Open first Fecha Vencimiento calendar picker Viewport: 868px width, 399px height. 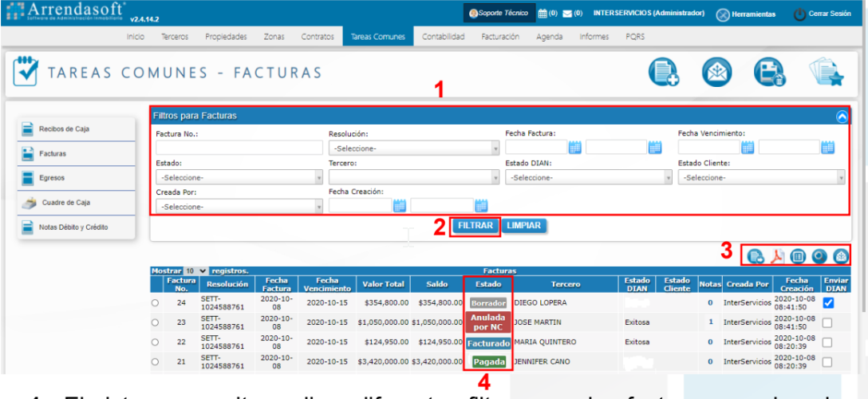click(748, 147)
